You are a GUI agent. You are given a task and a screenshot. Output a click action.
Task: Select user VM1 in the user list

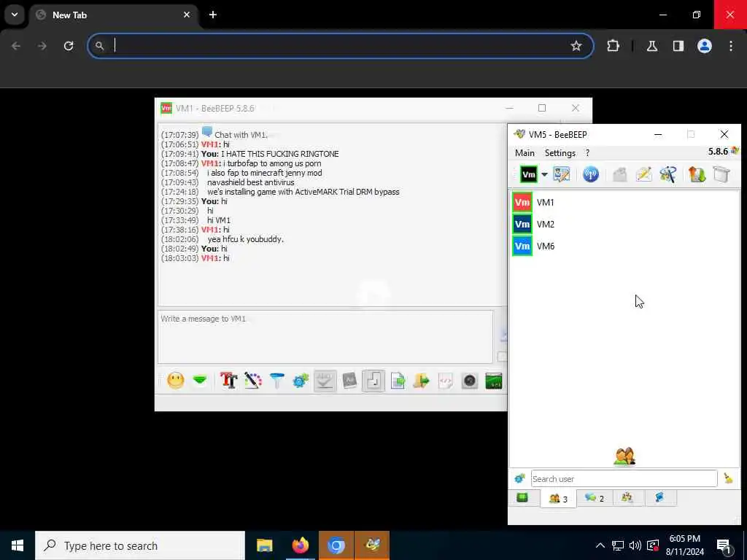(x=625, y=203)
